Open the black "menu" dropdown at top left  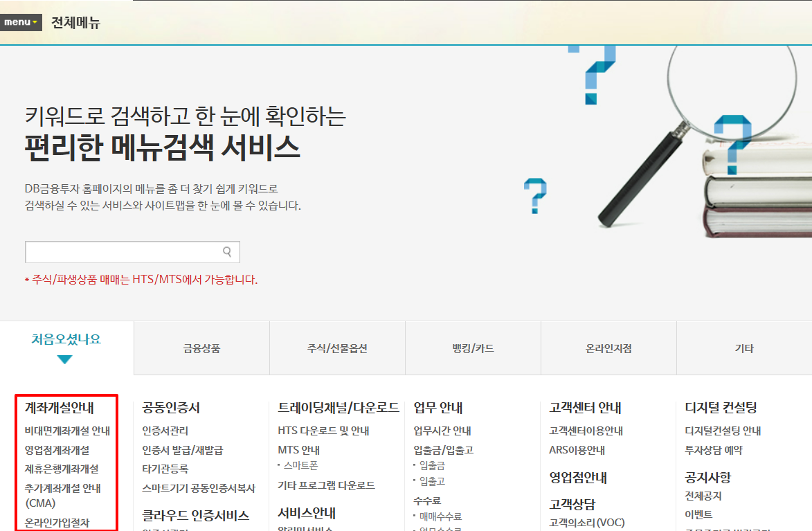coord(21,21)
